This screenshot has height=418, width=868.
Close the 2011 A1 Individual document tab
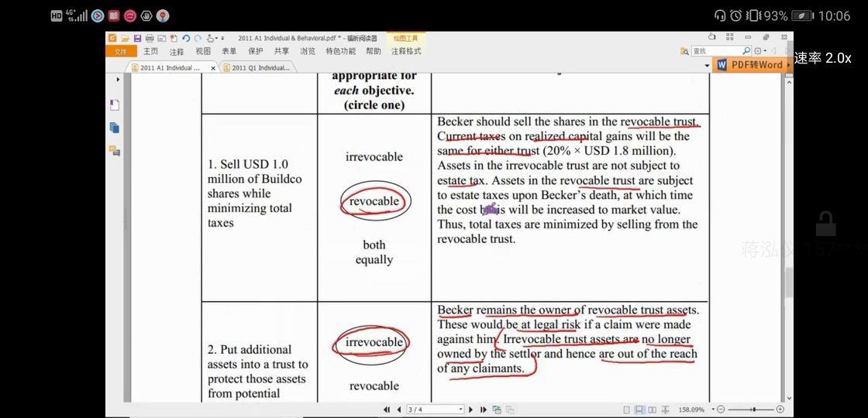tap(213, 68)
